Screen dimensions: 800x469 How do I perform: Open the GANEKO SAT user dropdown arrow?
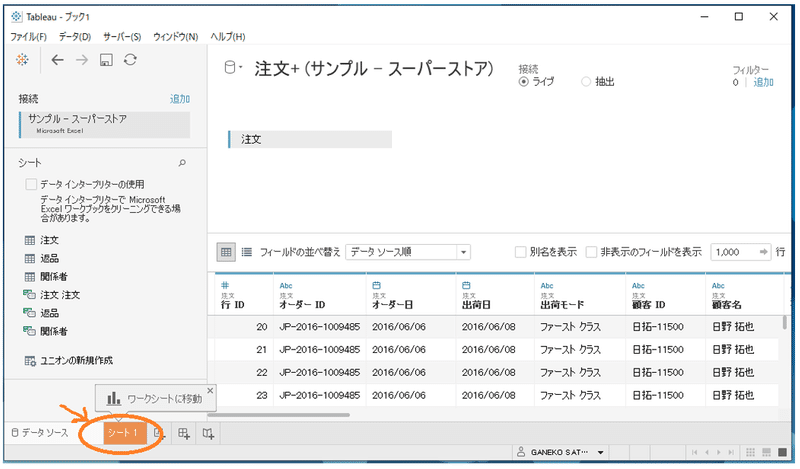601,453
